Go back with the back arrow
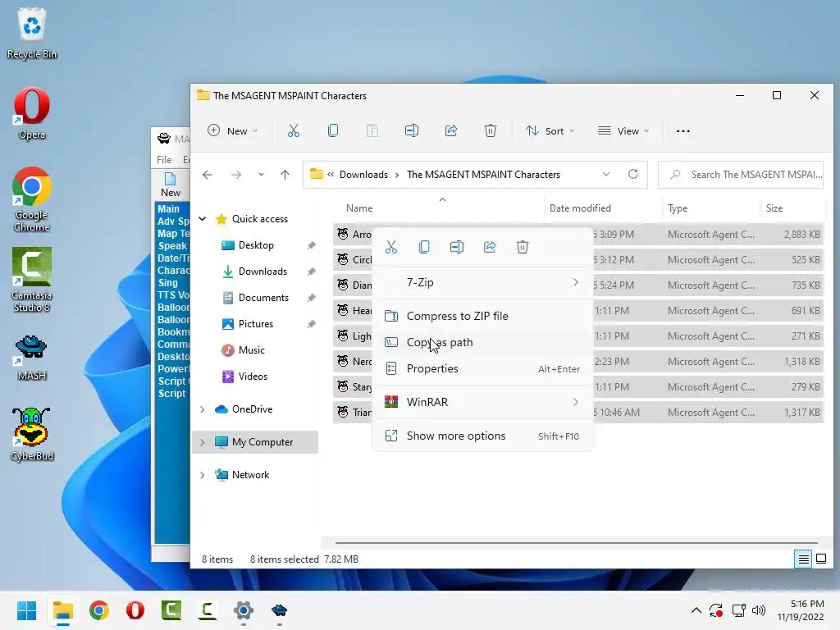 [208, 175]
